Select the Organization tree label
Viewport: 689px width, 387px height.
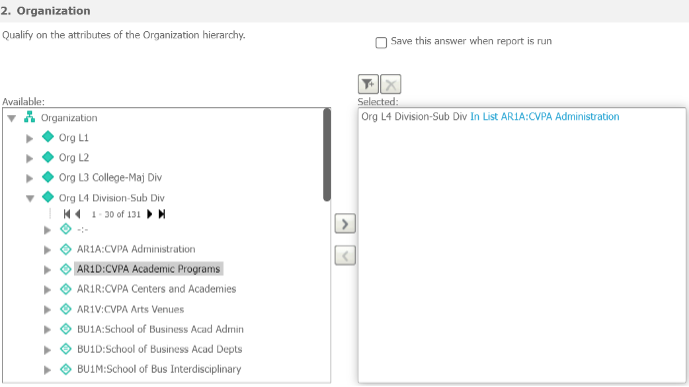pyautogui.click(x=69, y=118)
